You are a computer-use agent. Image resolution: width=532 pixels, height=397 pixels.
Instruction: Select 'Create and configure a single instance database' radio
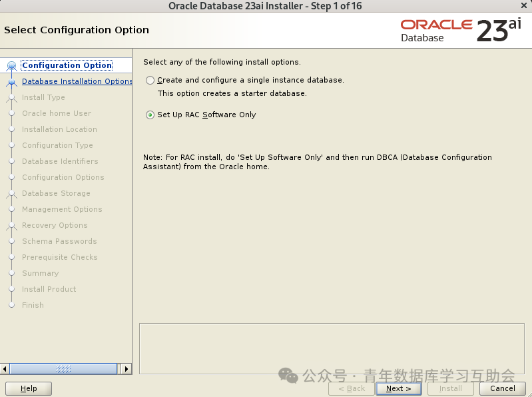pyautogui.click(x=150, y=80)
